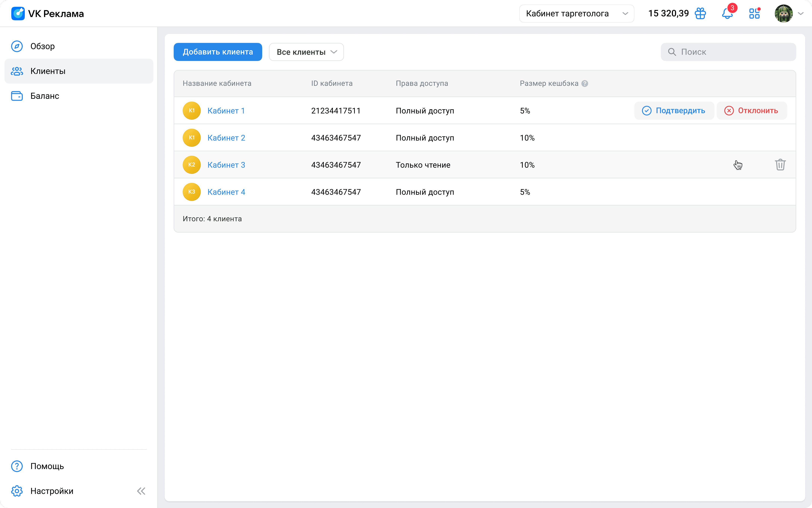Expand the profile menu chevron
This screenshot has width=812, height=508.
[x=801, y=13]
